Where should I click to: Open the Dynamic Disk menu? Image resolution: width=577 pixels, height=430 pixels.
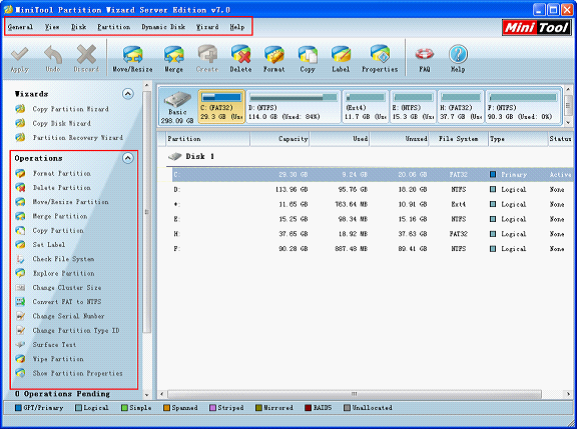[x=163, y=27]
